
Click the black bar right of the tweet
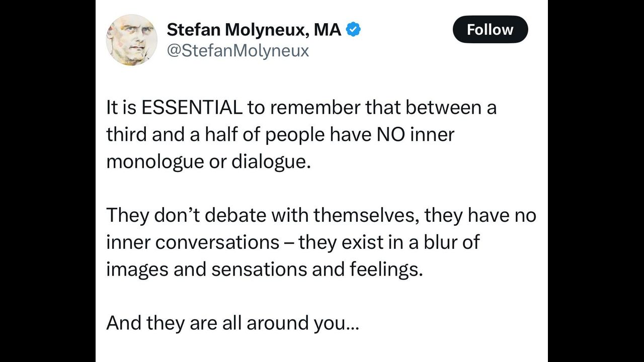pyautogui.click(x=596, y=181)
